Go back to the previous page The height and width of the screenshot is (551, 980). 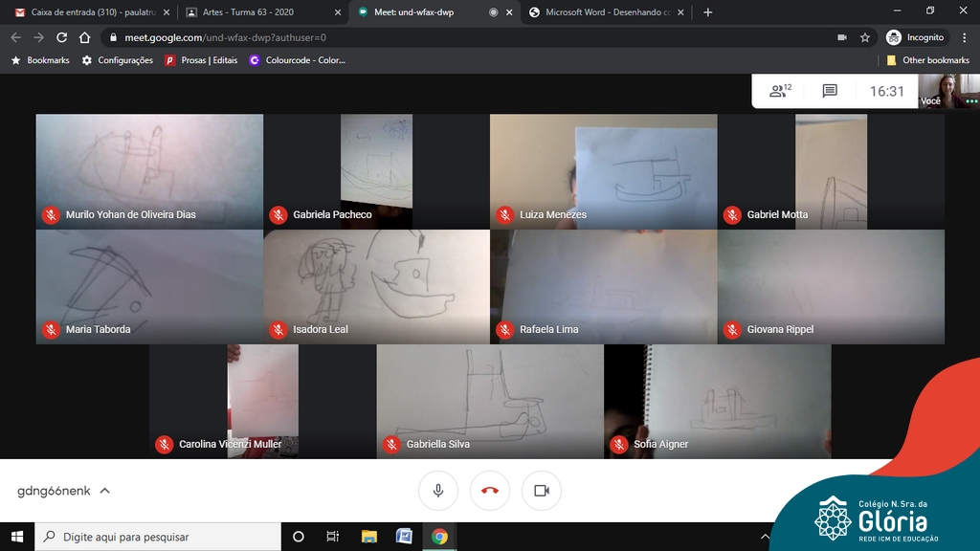(x=16, y=37)
